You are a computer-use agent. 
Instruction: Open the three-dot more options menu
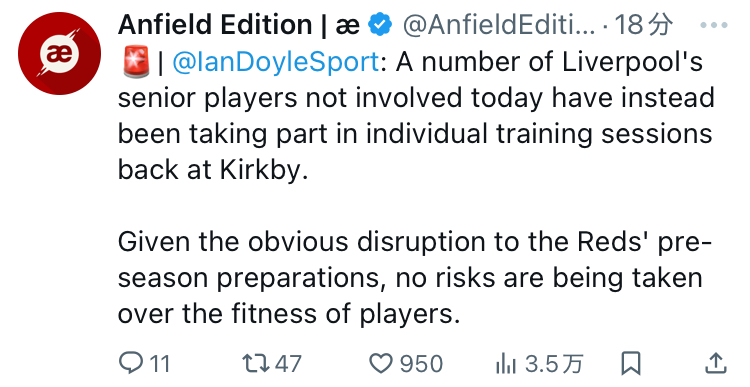click(x=714, y=25)
